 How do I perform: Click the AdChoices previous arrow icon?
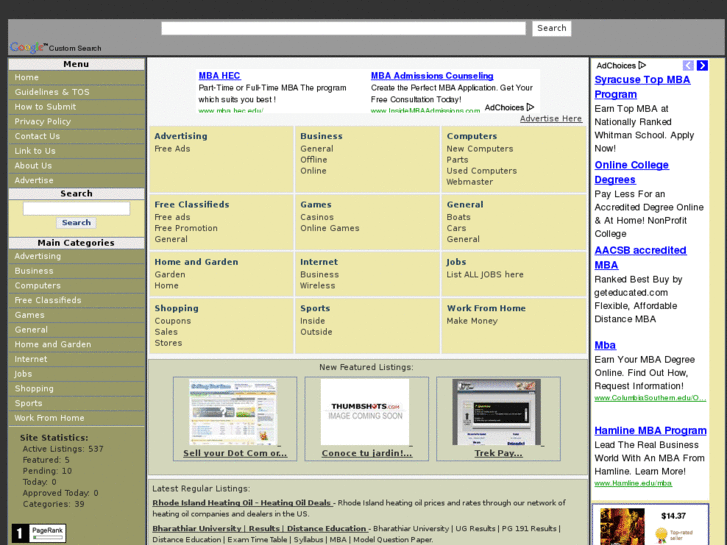point(688,65)
